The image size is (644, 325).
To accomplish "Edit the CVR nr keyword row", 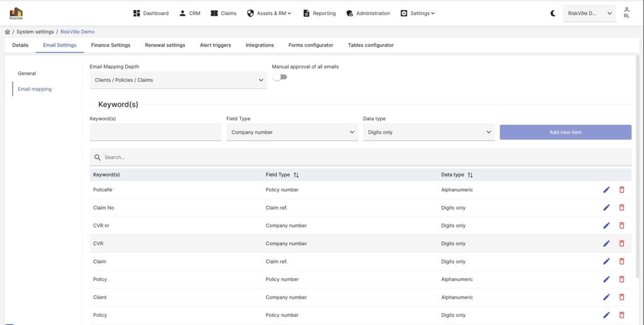I will point(606,225).
